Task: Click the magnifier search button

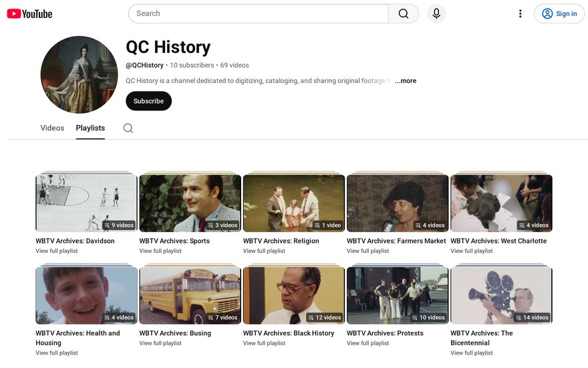Action: coord(404,13)
